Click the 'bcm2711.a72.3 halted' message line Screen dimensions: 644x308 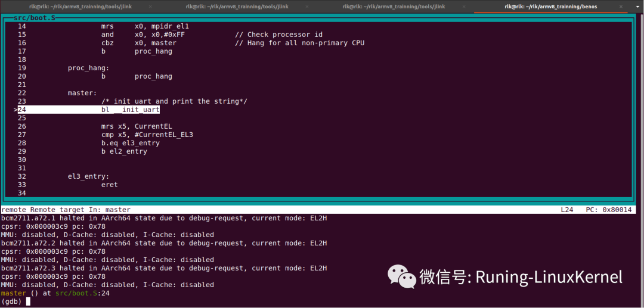[164, 268]
